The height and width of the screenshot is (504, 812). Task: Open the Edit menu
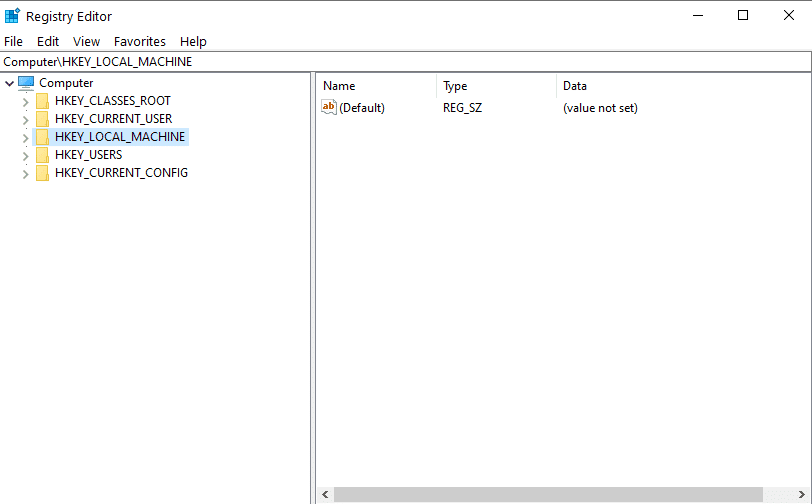tap(48, 41)
